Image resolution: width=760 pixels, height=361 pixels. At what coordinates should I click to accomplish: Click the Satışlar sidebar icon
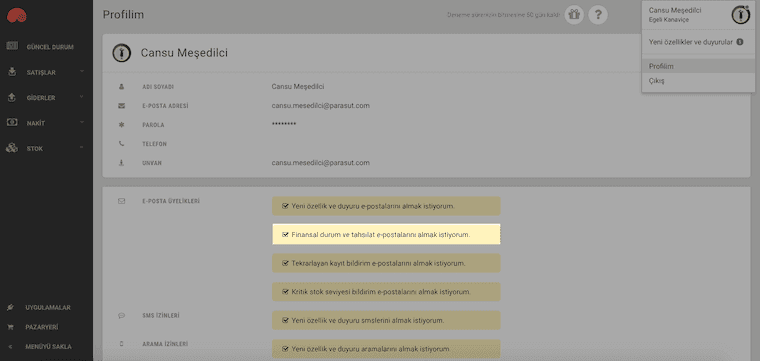point(12,72)
